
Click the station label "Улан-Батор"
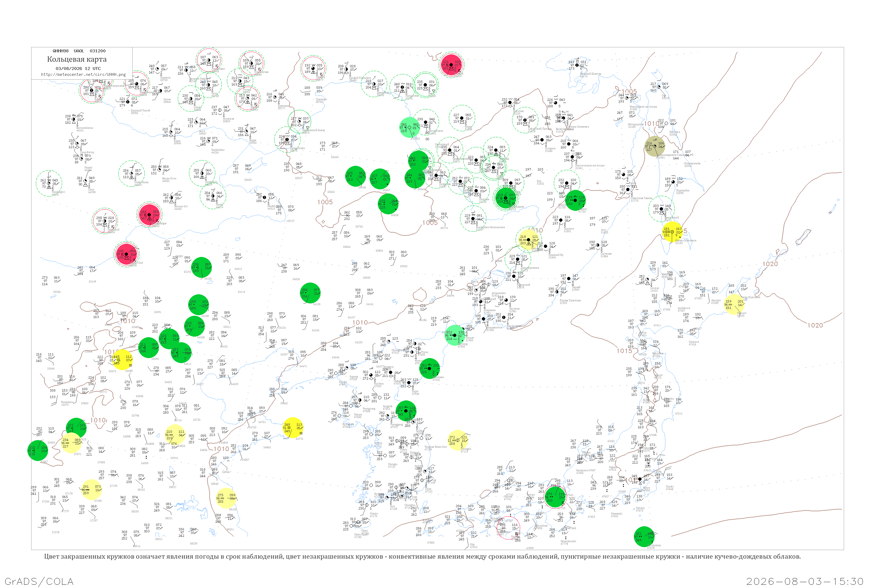(87, 153)
